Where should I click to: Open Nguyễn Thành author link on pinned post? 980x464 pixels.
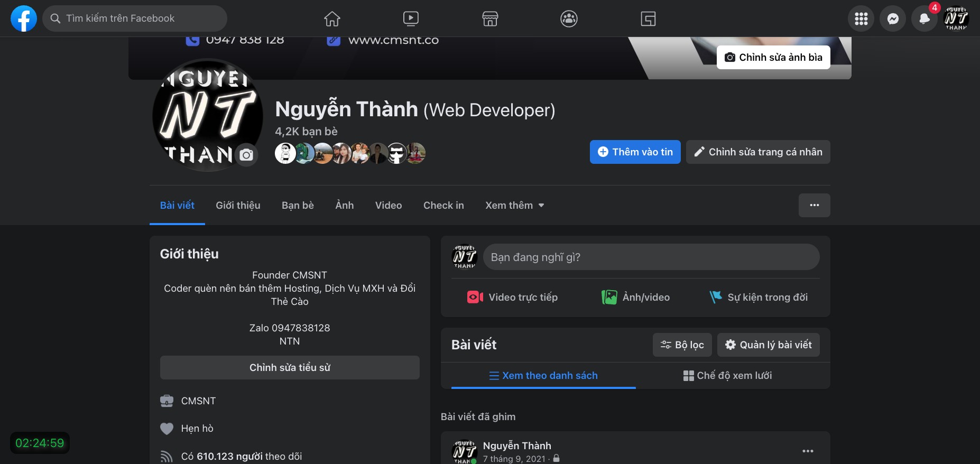517,446
